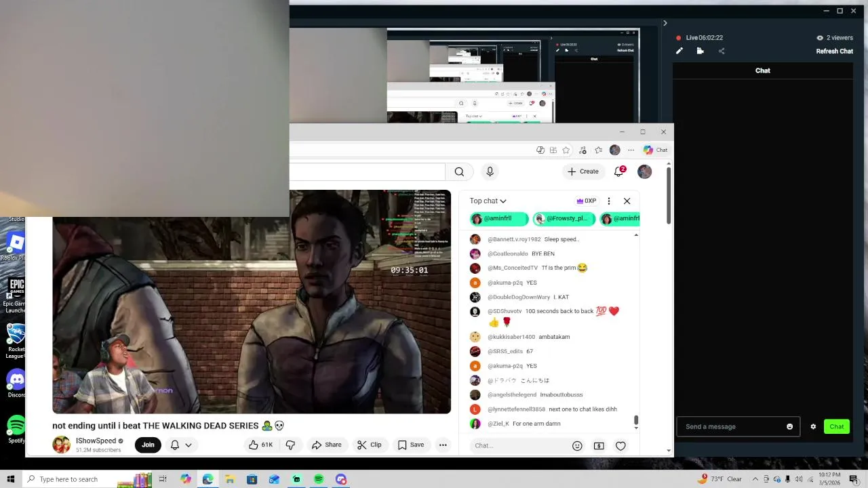The height and width of the screenshot is (488, 868).
Task: Click the @SDShuvotv chat message
Action: [x=549, y=317]
